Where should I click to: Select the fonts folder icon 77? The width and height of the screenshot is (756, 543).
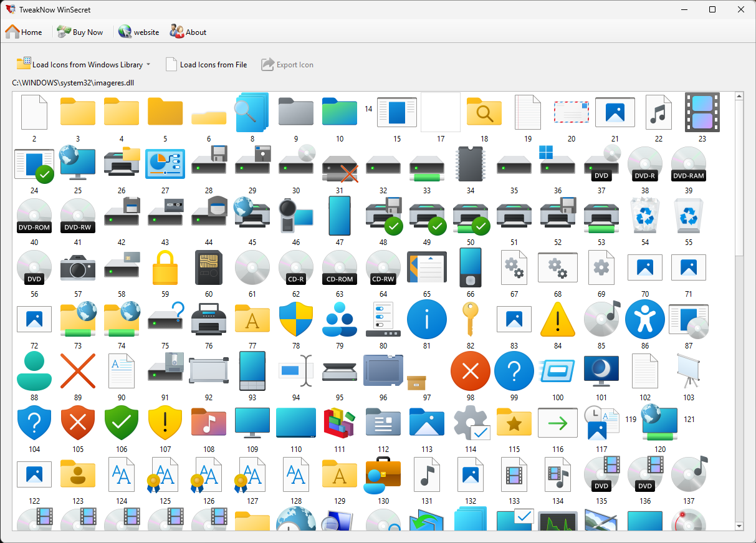[252, 319]
